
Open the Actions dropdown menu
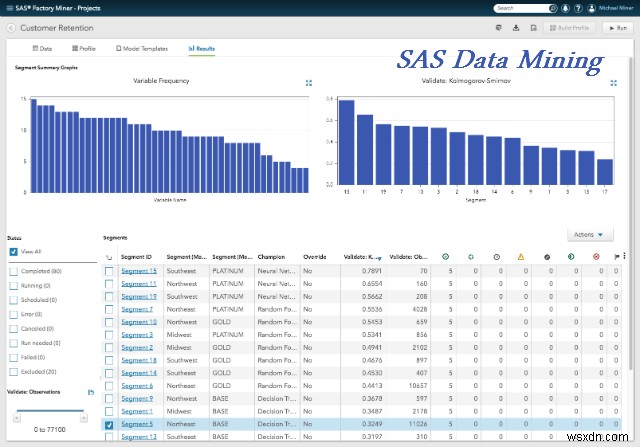[x=588, y=235]
